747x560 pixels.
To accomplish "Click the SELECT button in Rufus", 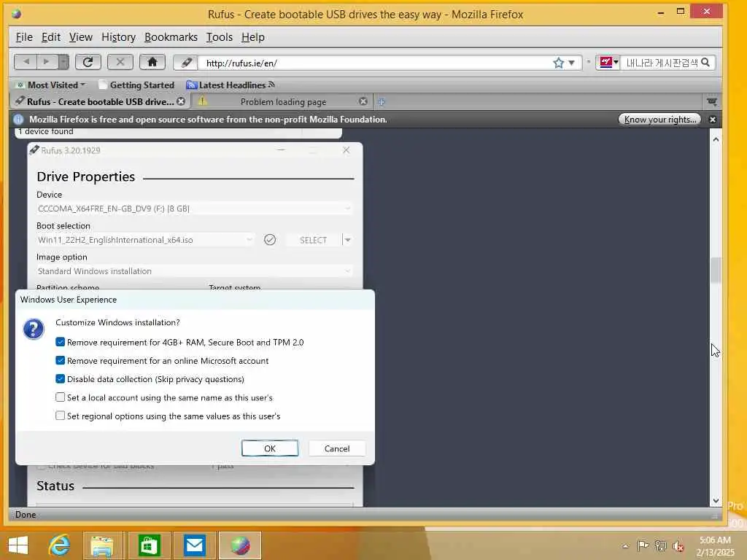I will click(313, 240).
